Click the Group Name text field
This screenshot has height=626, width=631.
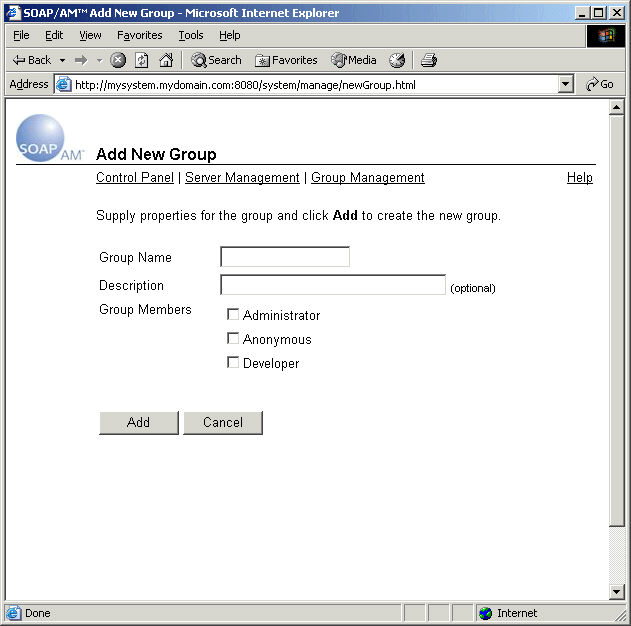tap(285, 258)
